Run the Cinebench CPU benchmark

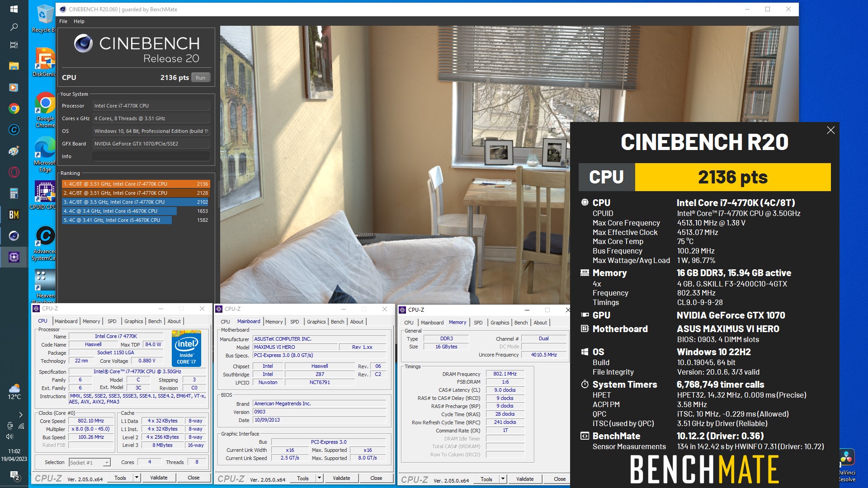(x=200, y=78)
